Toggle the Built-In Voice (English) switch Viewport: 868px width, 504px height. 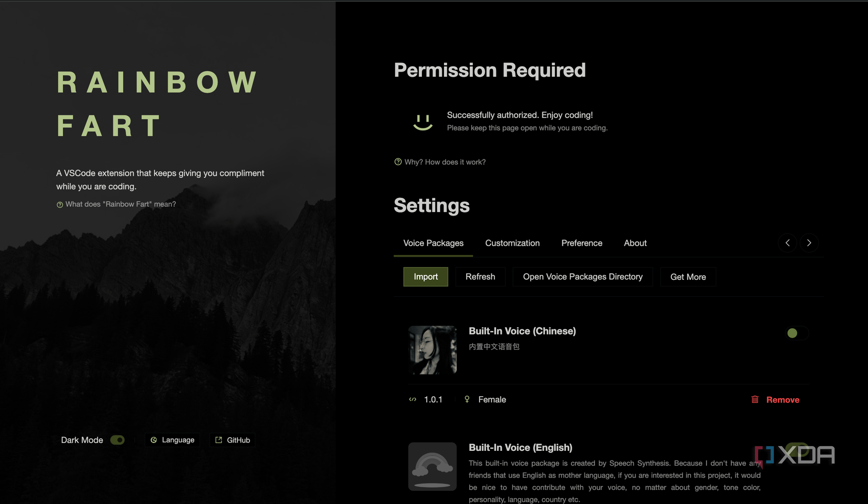pos(796,449)
